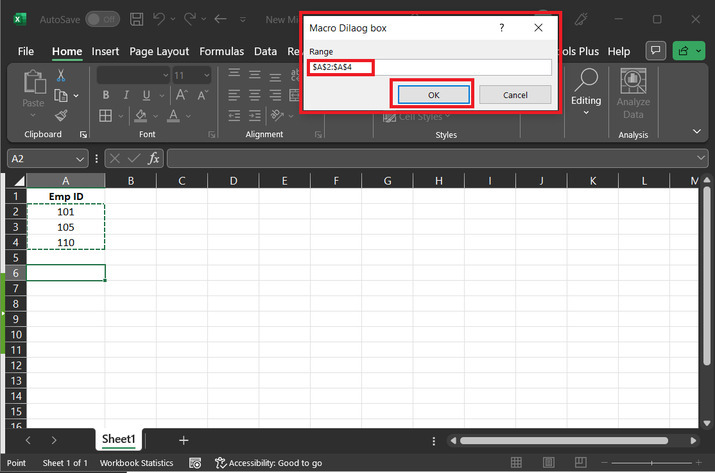Image resolution: width=715 pixels, height=473 pixels.
Task: Click the Orientation text angle icon
Action: click(277, 115)
